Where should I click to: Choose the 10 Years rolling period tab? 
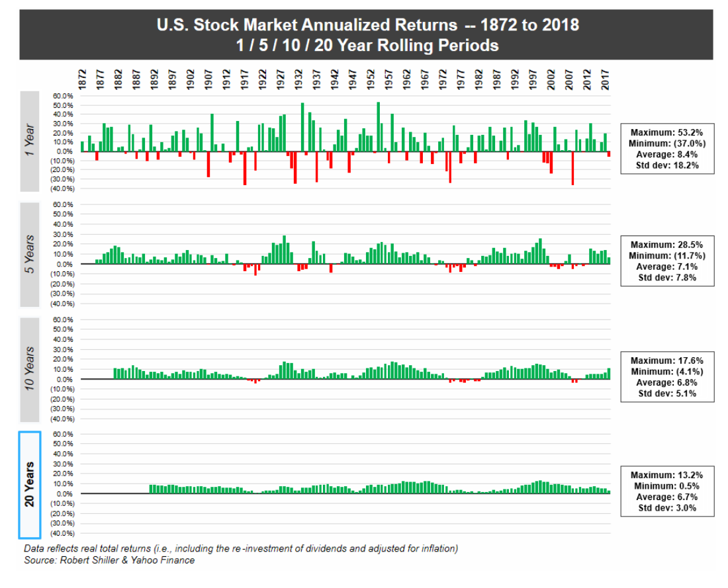coord(30,369)
